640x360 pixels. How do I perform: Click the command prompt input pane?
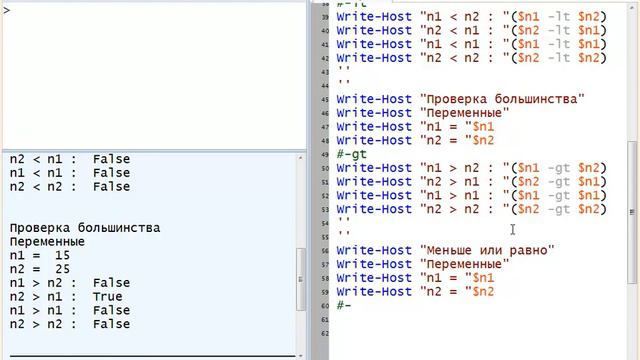tap(153, 76)
